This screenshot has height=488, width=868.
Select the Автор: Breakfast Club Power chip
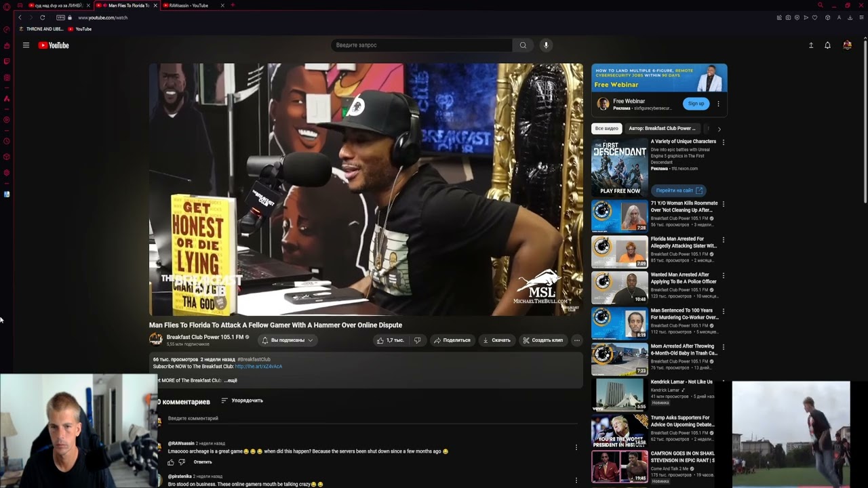click(x=662, y=128)
